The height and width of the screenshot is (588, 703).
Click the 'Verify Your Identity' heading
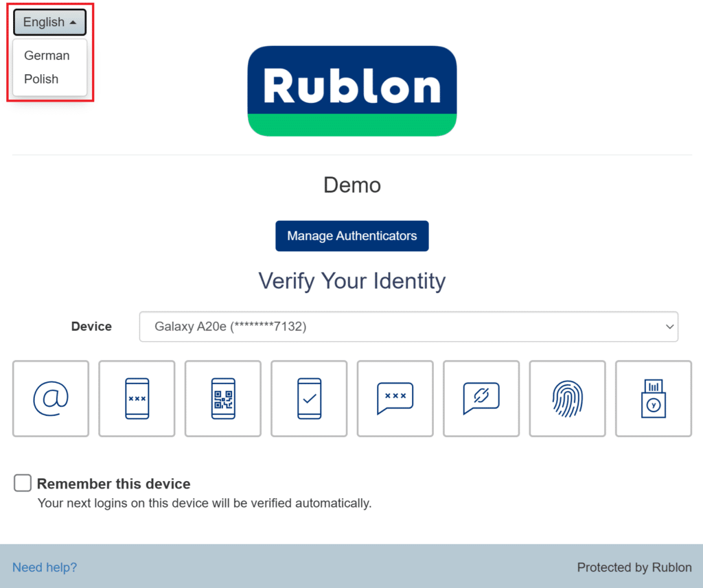[x=351, y=281]
